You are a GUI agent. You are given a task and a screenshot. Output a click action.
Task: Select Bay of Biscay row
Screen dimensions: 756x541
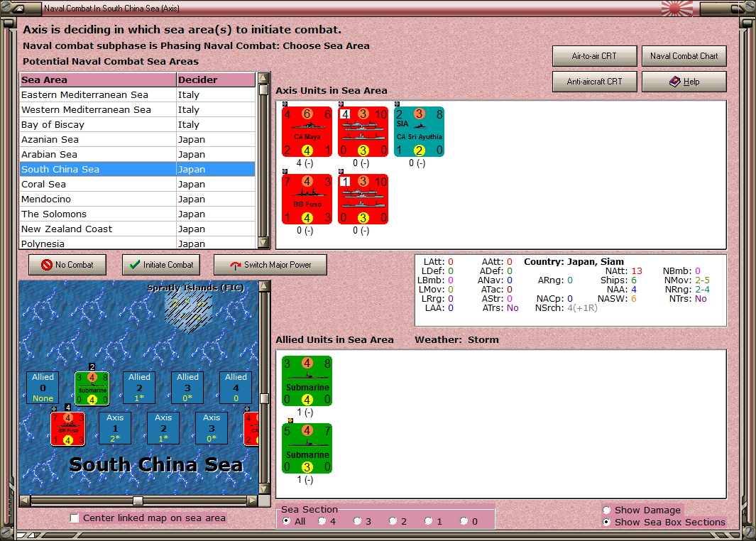click(138, 124)
